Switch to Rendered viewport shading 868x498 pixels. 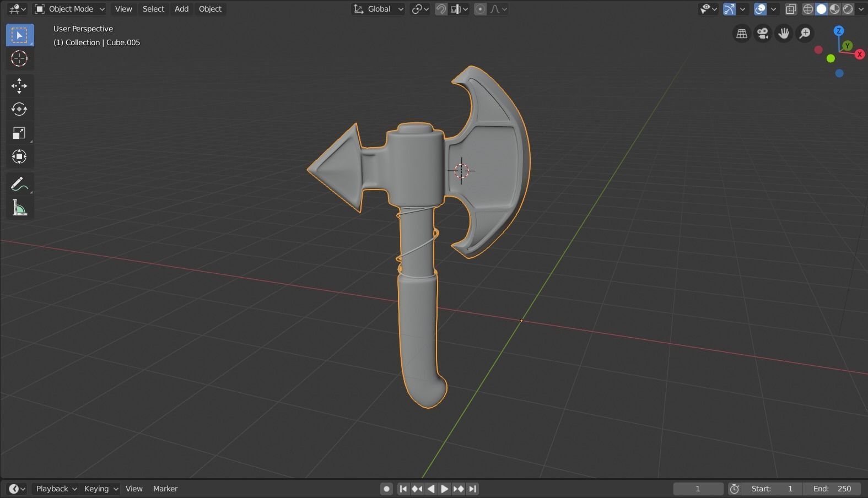pyautogui.click(x=848, y=9)
